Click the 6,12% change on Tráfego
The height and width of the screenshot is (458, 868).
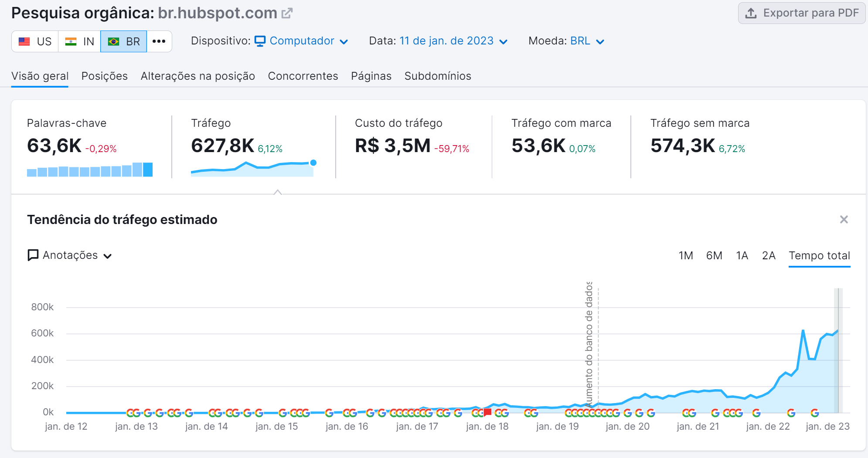[x=270, y=149]
